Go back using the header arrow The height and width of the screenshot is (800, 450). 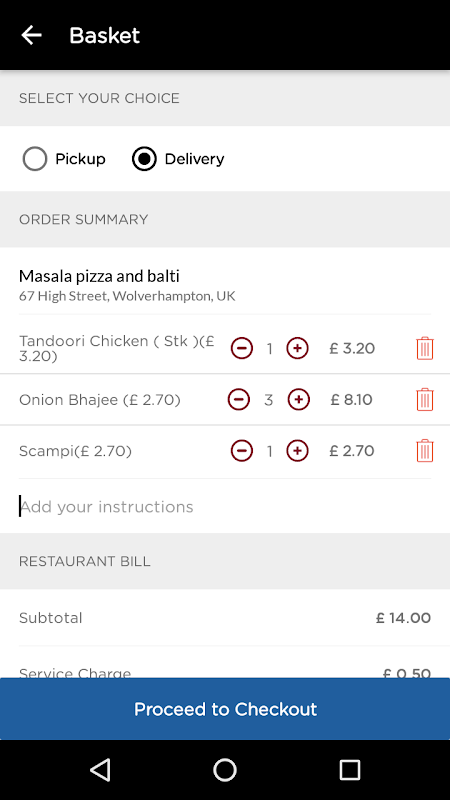point(31,35)
